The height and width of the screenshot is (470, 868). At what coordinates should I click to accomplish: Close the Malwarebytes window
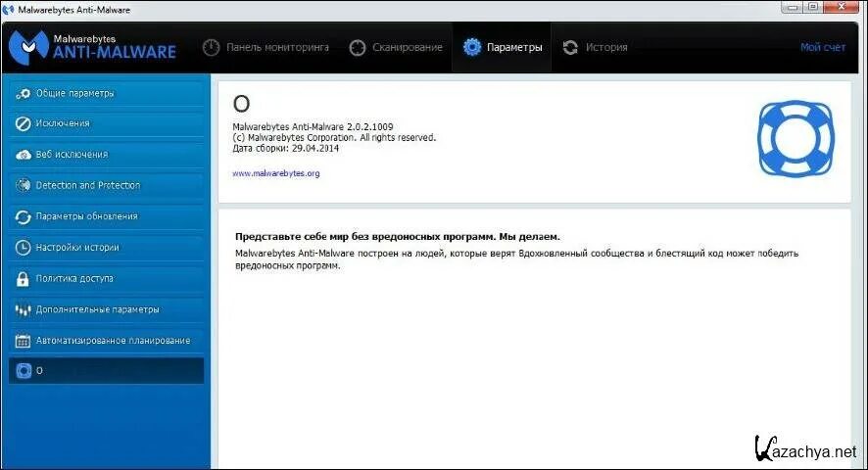point(842,7)
